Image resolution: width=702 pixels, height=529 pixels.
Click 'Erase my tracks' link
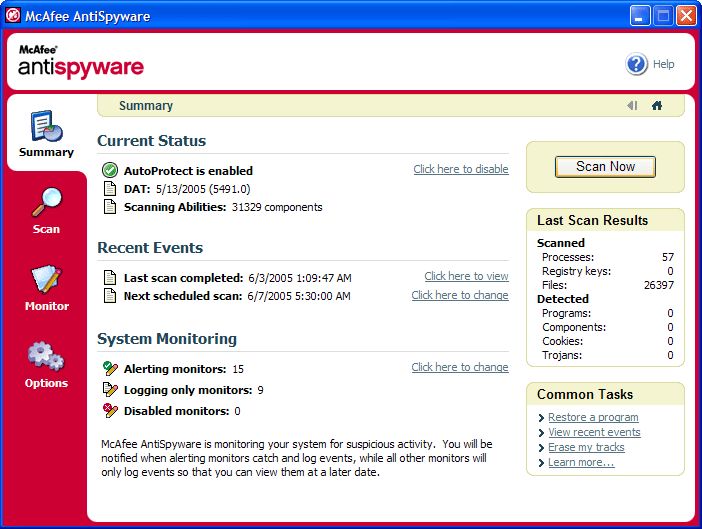tap(586, 447)
